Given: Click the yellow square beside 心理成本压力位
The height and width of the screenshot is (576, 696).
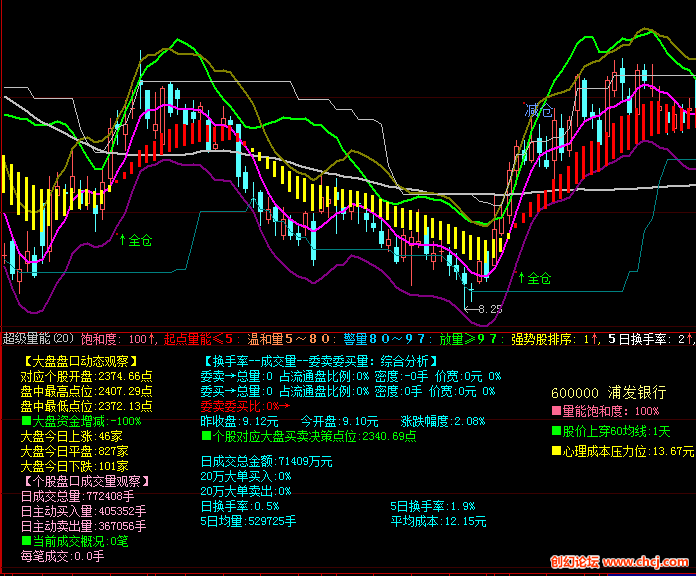Looking at the screenshot, I should tap(556, 451).
